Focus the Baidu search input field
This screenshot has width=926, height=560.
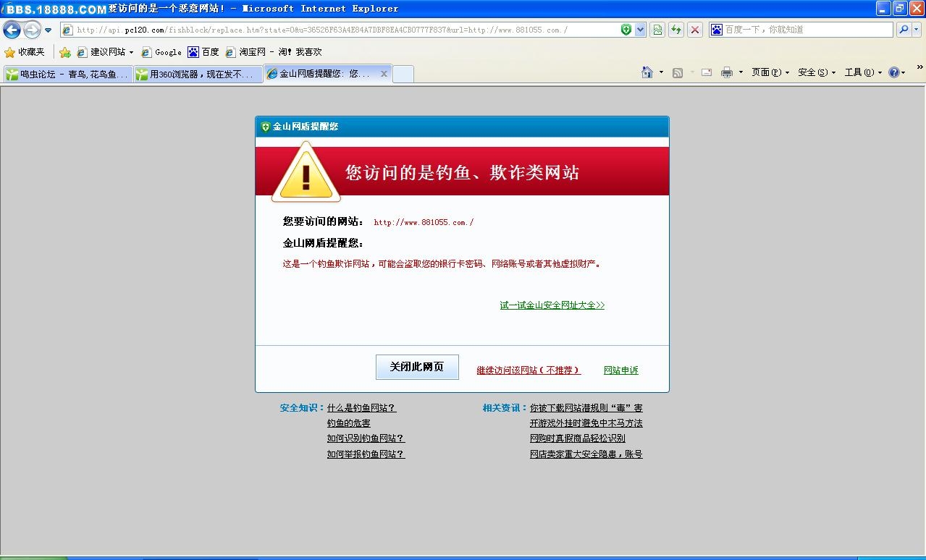coord(808,30)
